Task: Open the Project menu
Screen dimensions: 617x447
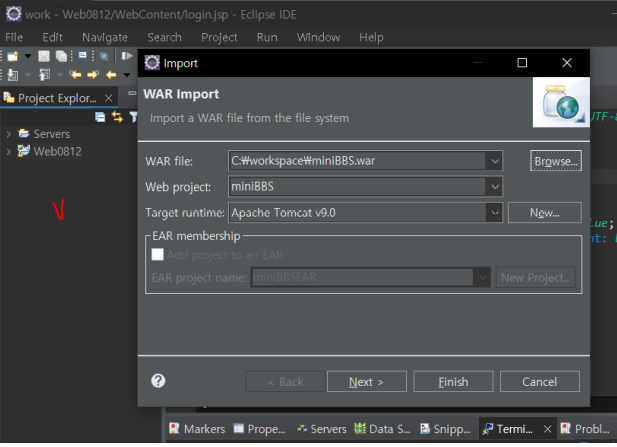Action: click(219, 37)
